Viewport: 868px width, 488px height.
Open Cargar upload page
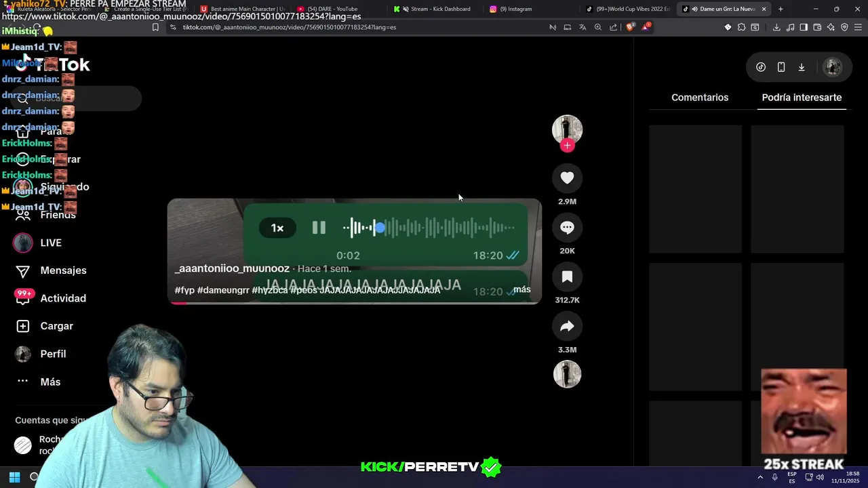coord(45,326)
